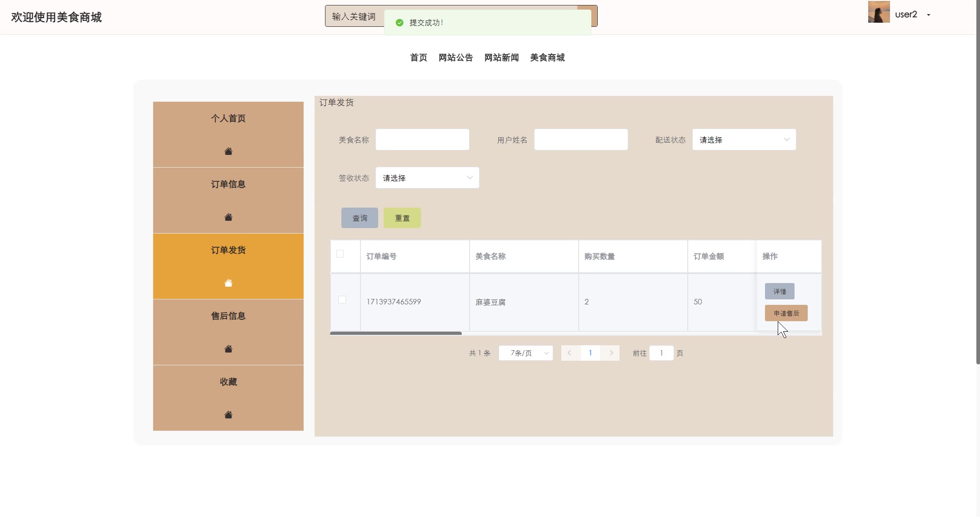Open the 签收状态 dropdown
980x517 pixels.
coord(427,178)
